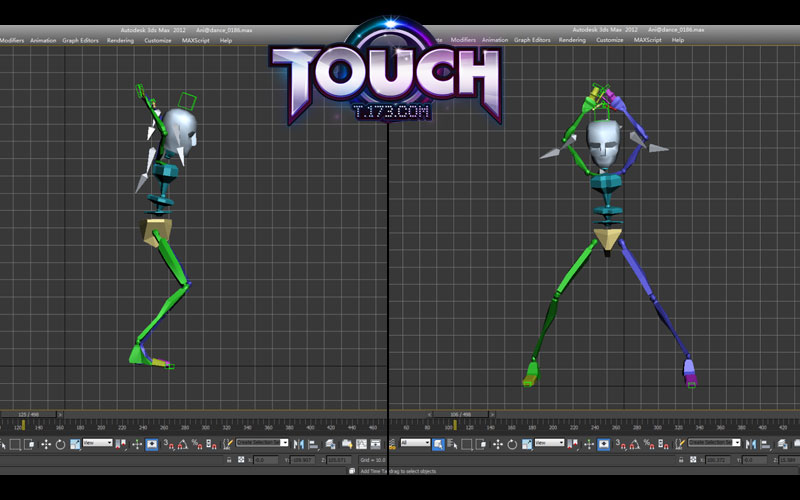Toggle Keyboard Shortcut Override in left window
Viewport: 800px width, 500px height.
[x=152, y=444]
